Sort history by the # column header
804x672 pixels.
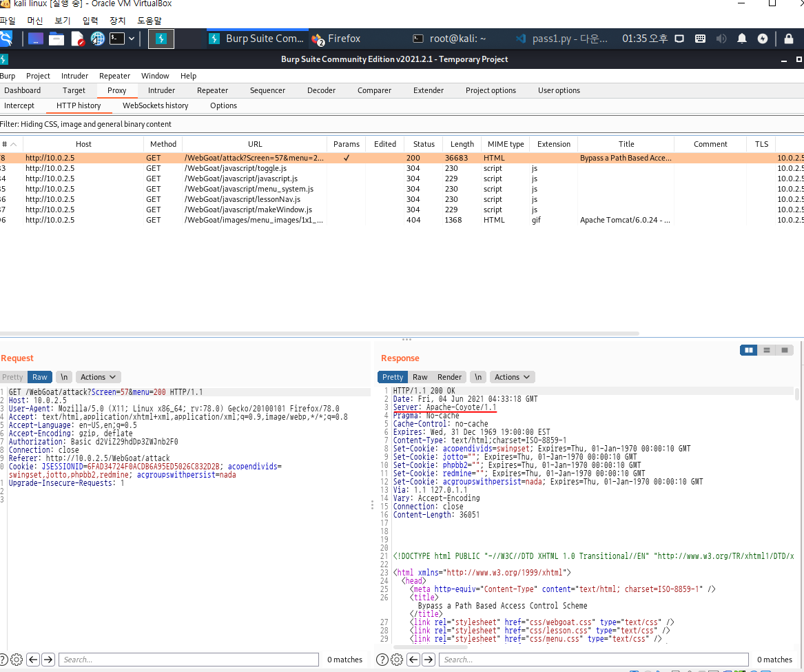(10, 144)
